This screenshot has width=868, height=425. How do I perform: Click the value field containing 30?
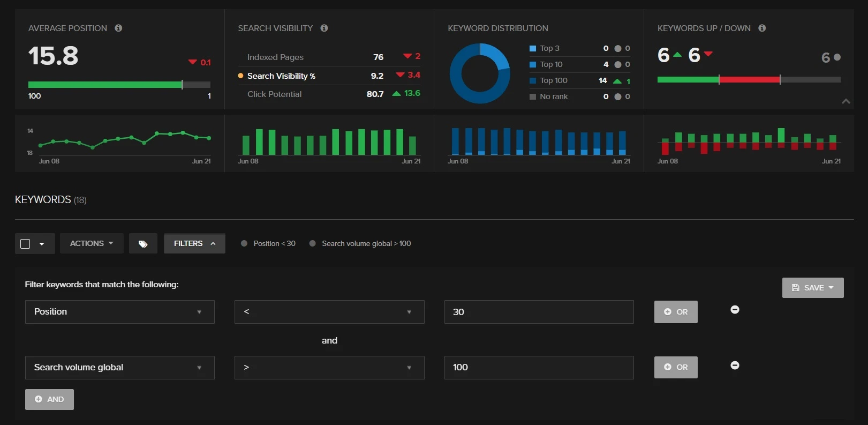538,312
